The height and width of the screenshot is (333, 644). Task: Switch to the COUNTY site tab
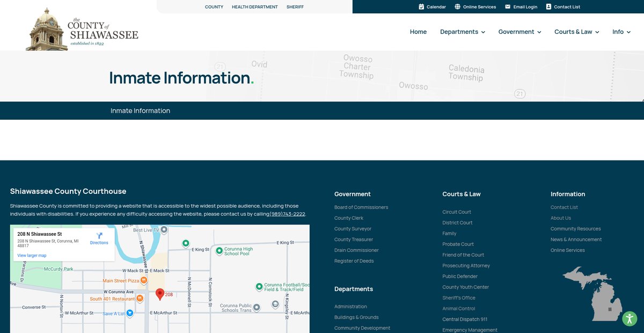coord(214,7)
